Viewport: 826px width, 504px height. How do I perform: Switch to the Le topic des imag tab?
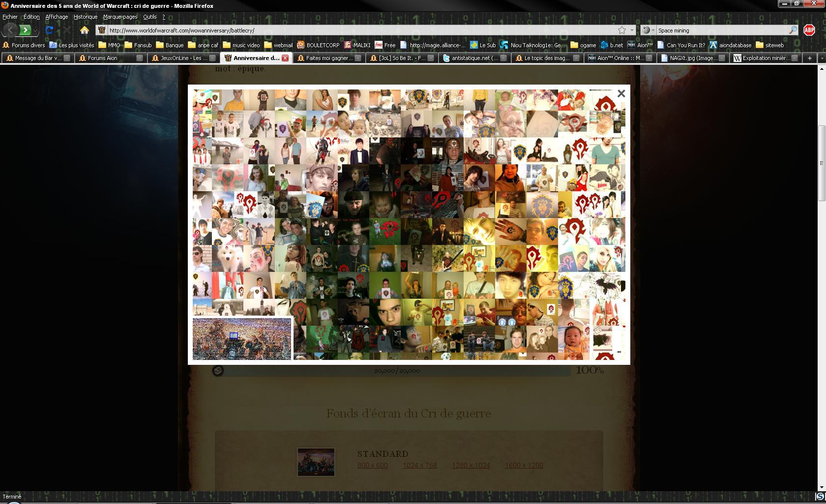[x=547, y=58]
